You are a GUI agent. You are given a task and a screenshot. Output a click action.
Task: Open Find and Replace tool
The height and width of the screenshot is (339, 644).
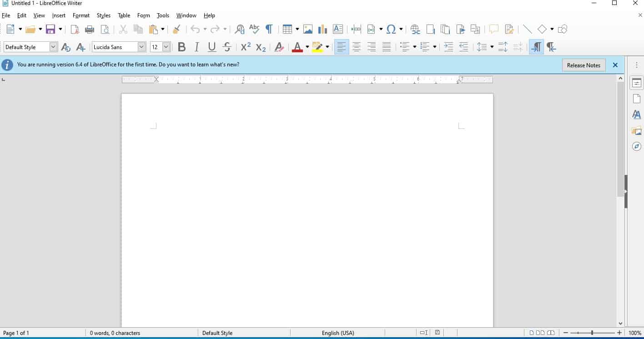point(239,30)
